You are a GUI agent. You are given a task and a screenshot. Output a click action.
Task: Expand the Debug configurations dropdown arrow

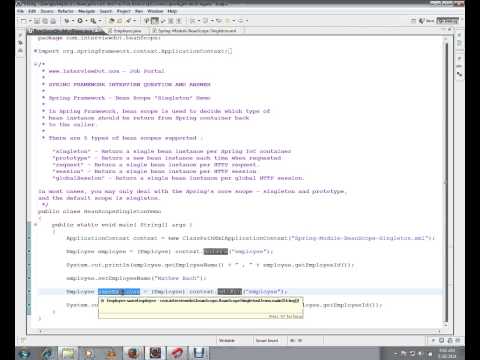73,21
